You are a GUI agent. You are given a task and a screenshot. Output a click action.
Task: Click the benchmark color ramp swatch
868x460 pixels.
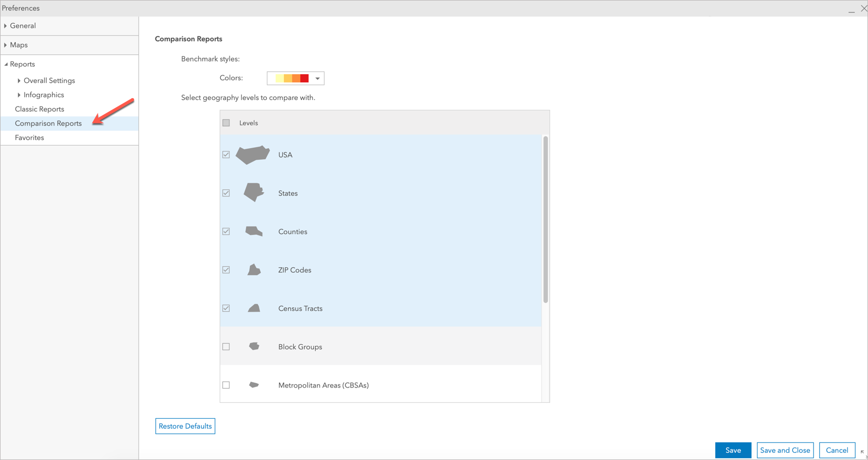click(292, 78)
